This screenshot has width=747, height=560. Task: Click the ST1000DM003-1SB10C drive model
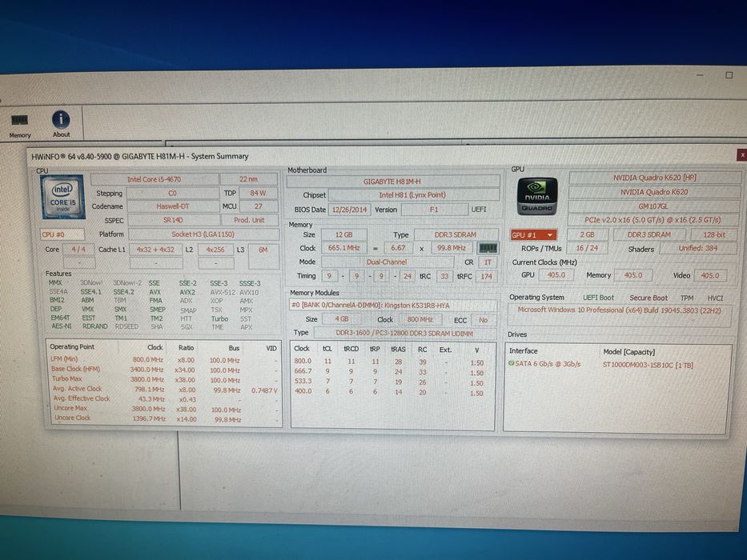[648, 365]
